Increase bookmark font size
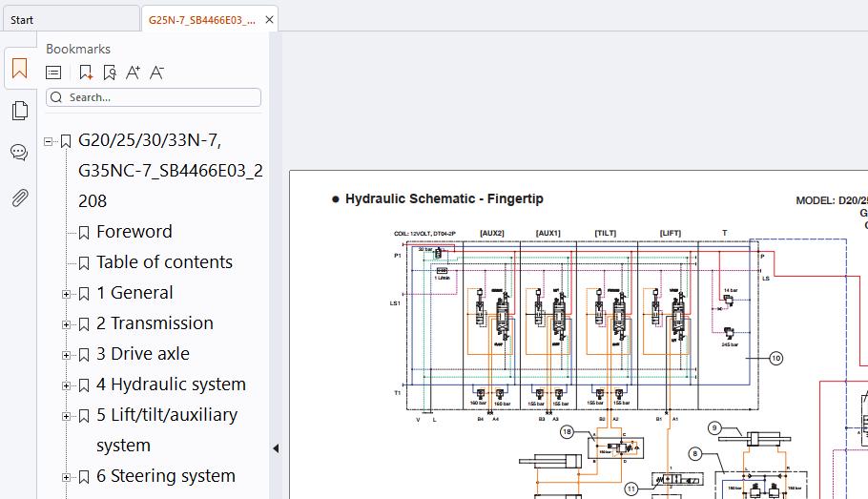Viewport: 868px width, 499px height. pos(133,73)
